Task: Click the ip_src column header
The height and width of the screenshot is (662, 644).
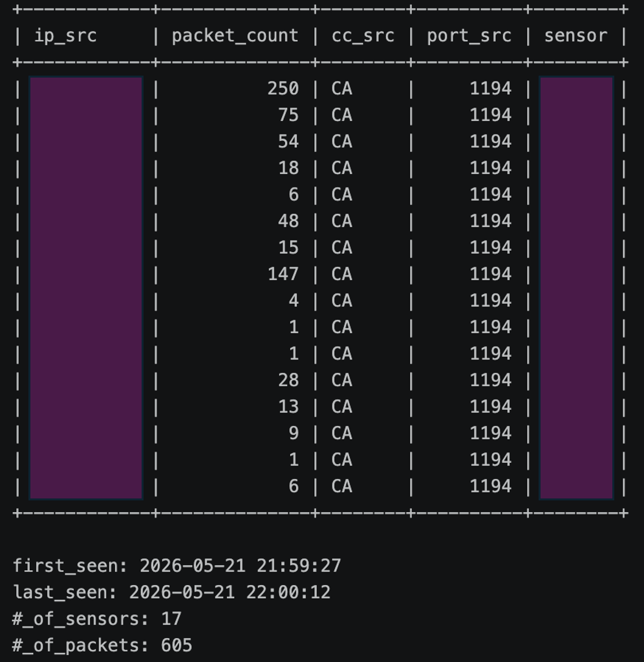Action: tap(65, 36)
